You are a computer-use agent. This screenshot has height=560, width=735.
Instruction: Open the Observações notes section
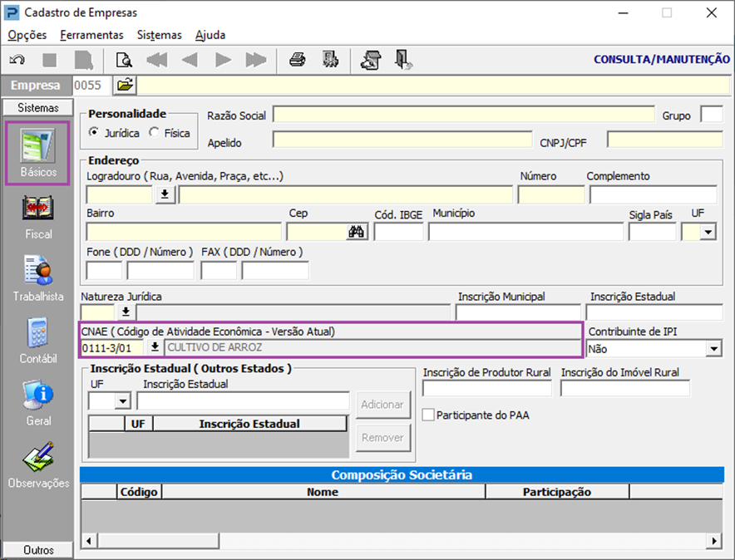click(38, 459)
